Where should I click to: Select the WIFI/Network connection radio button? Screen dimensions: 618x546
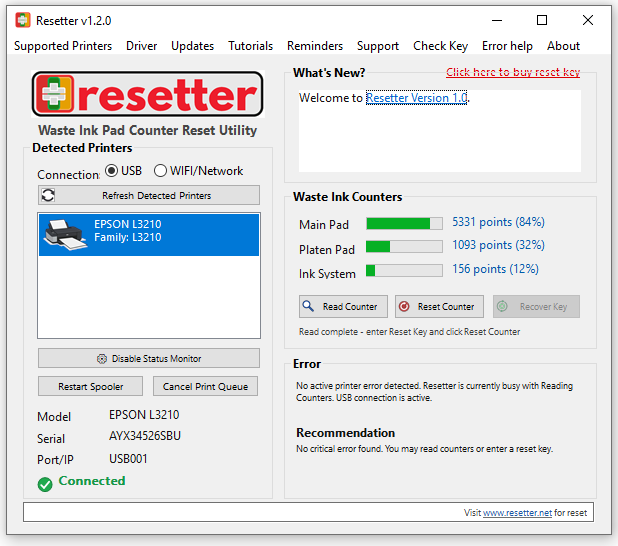(160, 171)
